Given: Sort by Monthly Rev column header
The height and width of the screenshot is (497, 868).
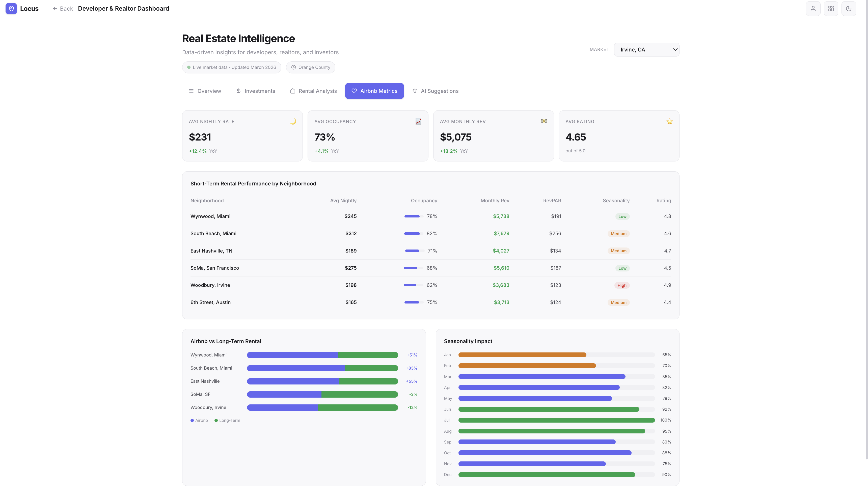Looking at the screenshot, I should tap(495, 201).
